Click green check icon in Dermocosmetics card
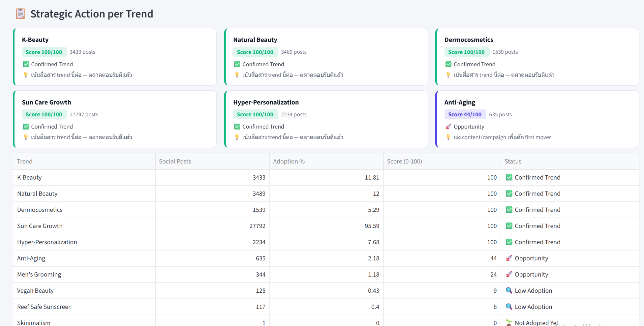The height and width of the screenshot is (326, 644). [448, 64]
